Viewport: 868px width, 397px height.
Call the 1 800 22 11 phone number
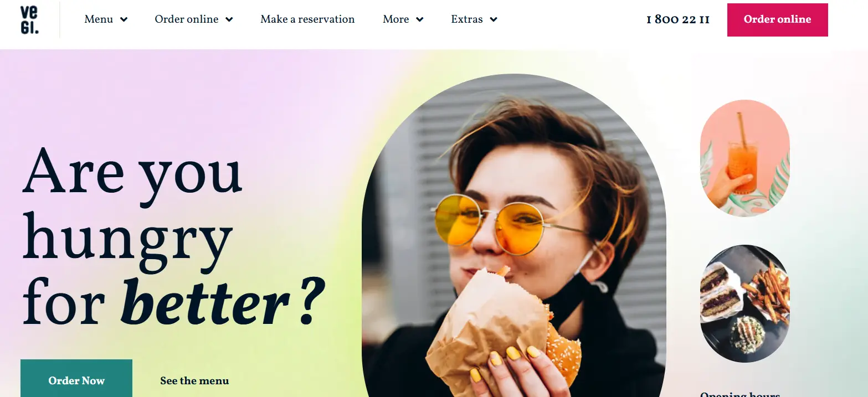click(x=678, y=20)
